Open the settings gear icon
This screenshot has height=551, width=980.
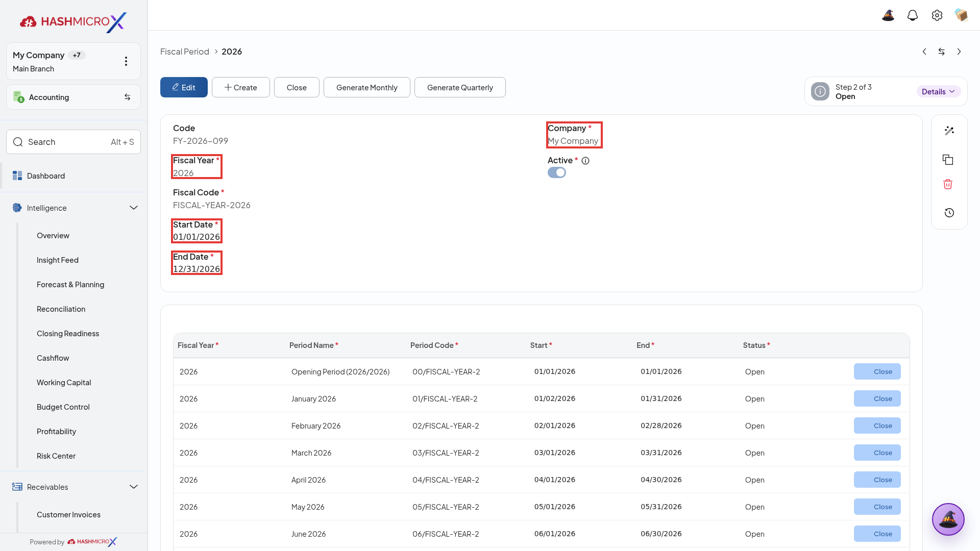(x=937, y=15)
